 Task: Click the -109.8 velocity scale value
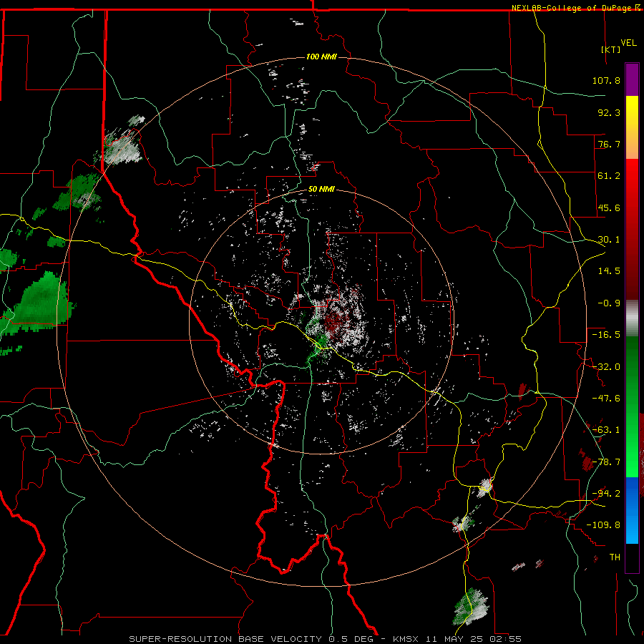tap(603, 525)
